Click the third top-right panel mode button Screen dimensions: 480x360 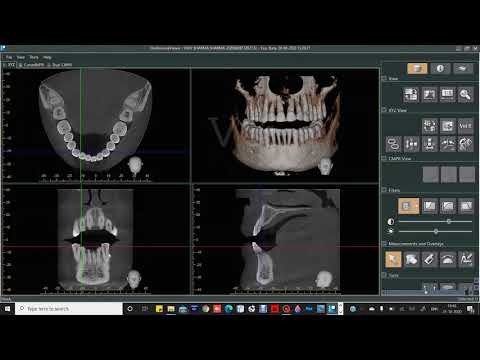[x=462, y=69]
